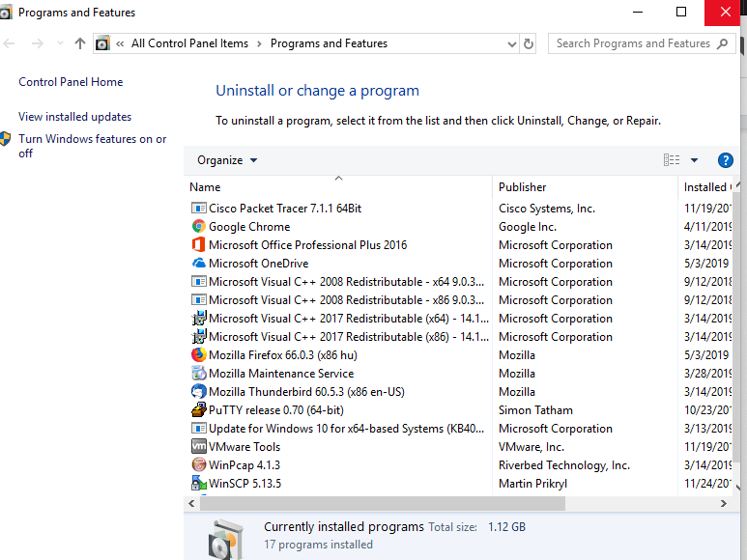Expand the address bar history dropdown

[x=511, y=44]
